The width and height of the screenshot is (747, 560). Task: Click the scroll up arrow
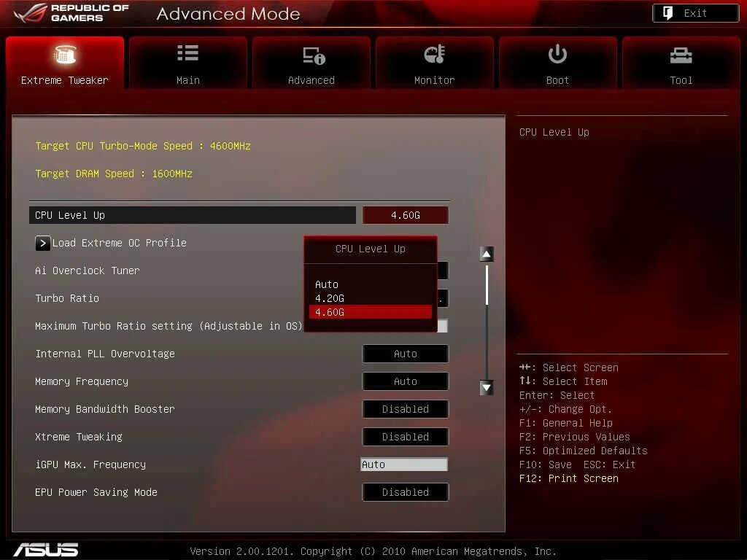487,254
